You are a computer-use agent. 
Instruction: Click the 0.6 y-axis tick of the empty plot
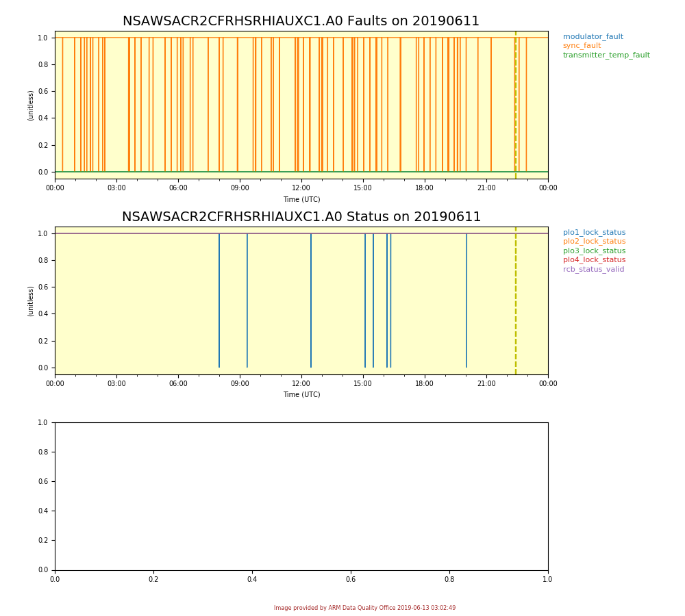(x=43, y=481)
